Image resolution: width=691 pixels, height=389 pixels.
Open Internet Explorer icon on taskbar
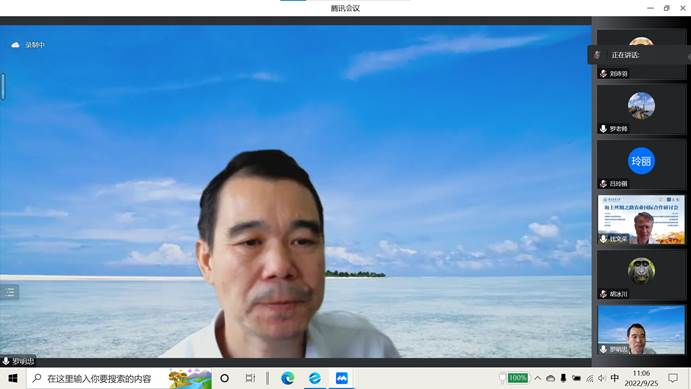pos(315,378)
